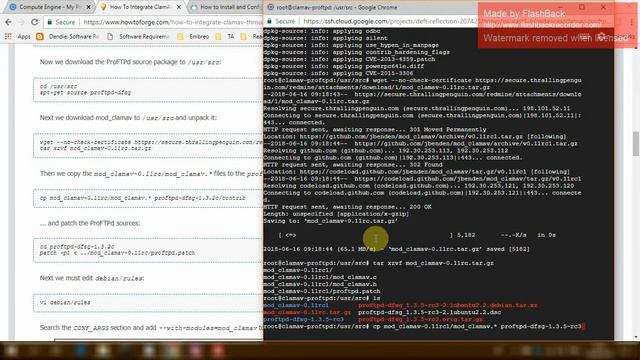Click the 'wget --no-check-certificate' code box on howtoforge
Screen dimensions: 640x360
148,145
